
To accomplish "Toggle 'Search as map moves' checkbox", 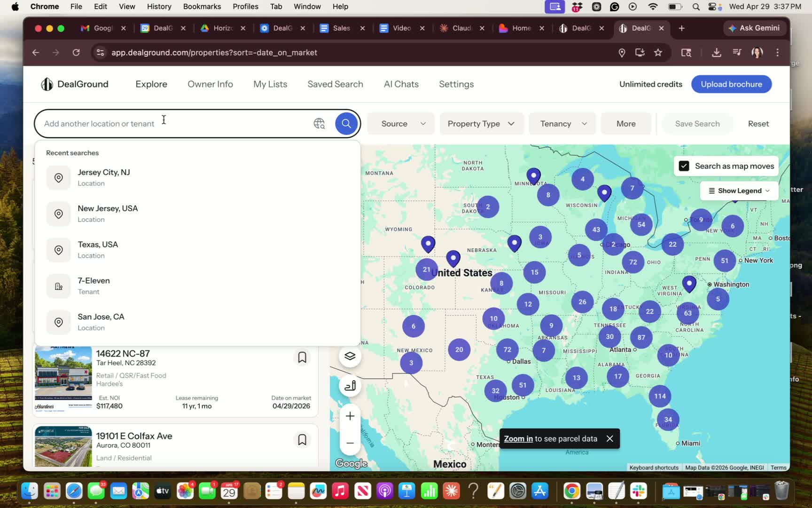I will tap(684, 166).
